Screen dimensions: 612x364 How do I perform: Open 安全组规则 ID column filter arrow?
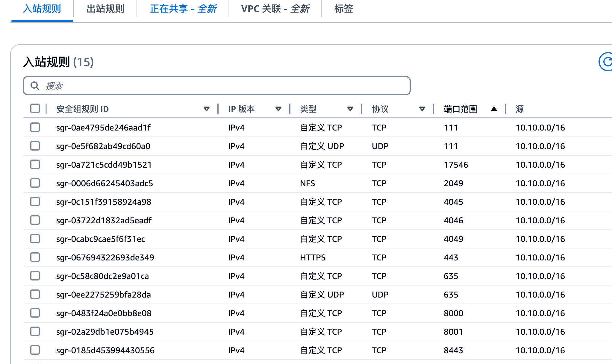coord(206,109)
